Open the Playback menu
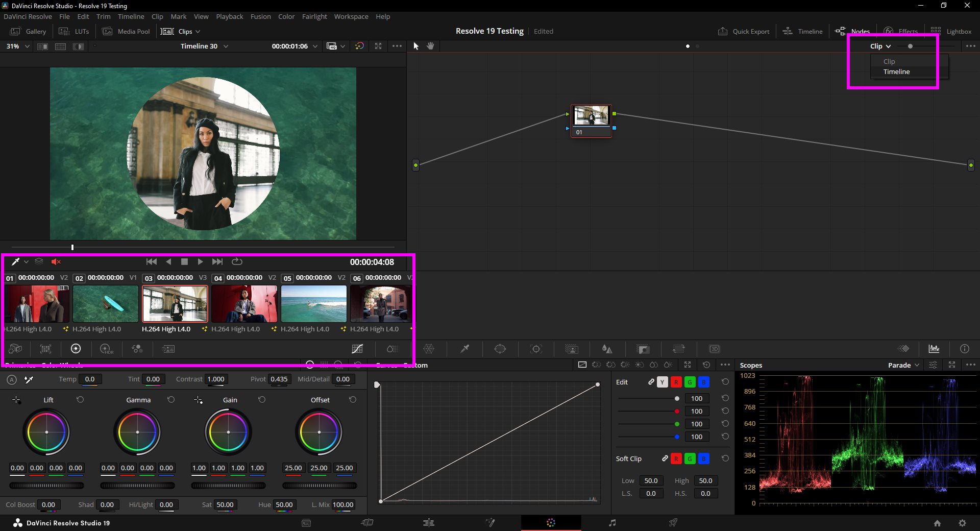Image resolution: width=980 pixels, height=531 pixels. pyautogui.click(x=230, y=16)
